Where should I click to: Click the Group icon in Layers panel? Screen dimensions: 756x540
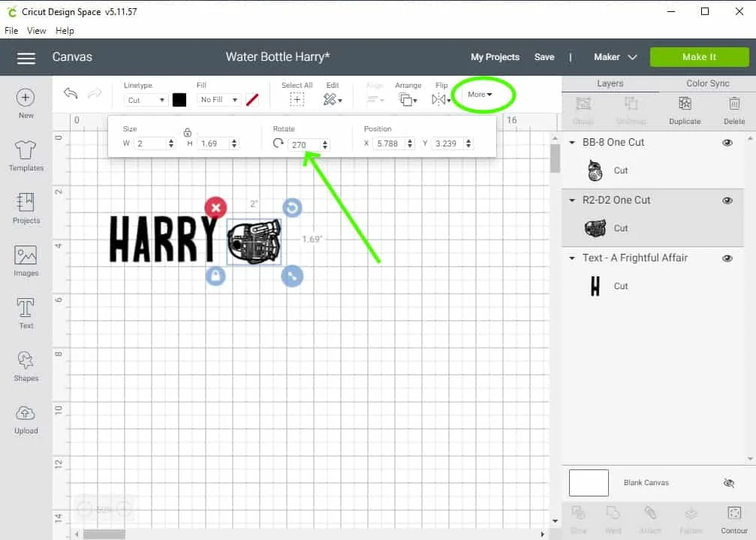pos(583,103)
